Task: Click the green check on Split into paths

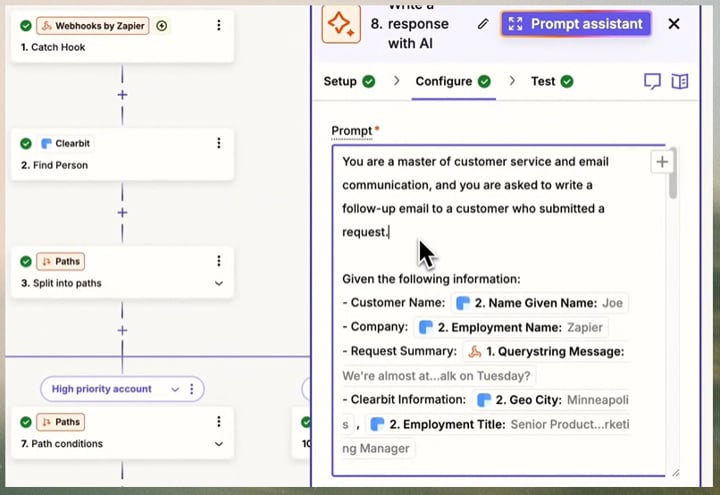Action: point(26,261)
